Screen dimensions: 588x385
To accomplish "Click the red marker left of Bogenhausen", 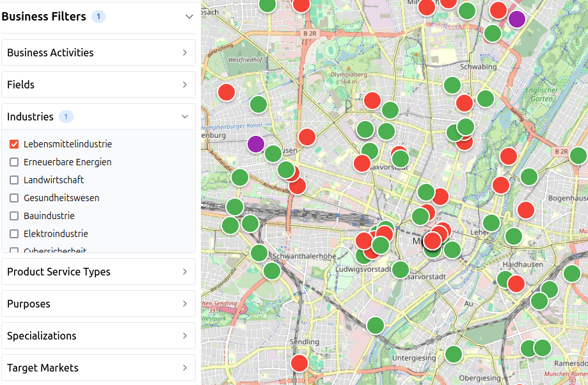I will pos(526,209).
